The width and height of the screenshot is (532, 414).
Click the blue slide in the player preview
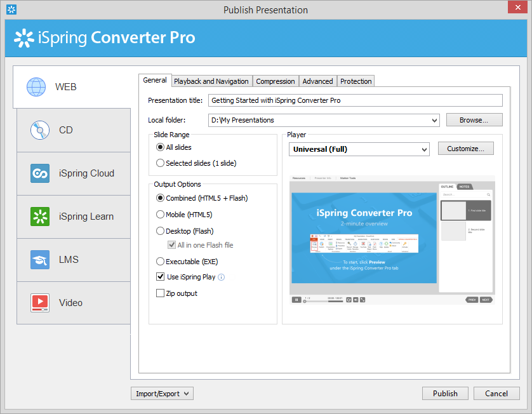click(364, 238)
